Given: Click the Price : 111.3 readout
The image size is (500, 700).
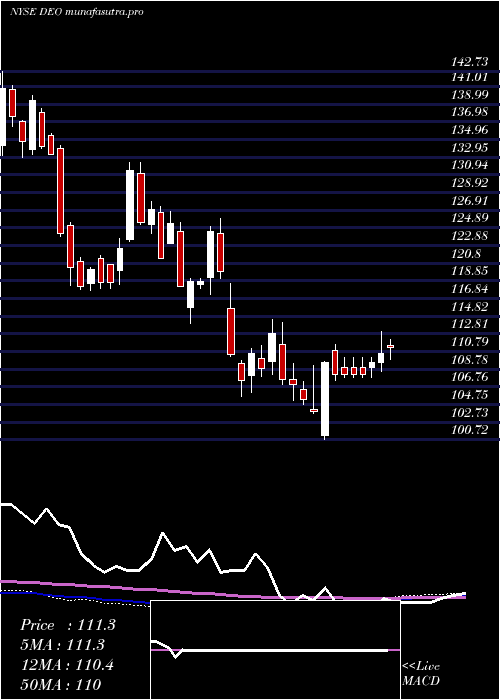Looking at the screenshot, I should 68,625.
